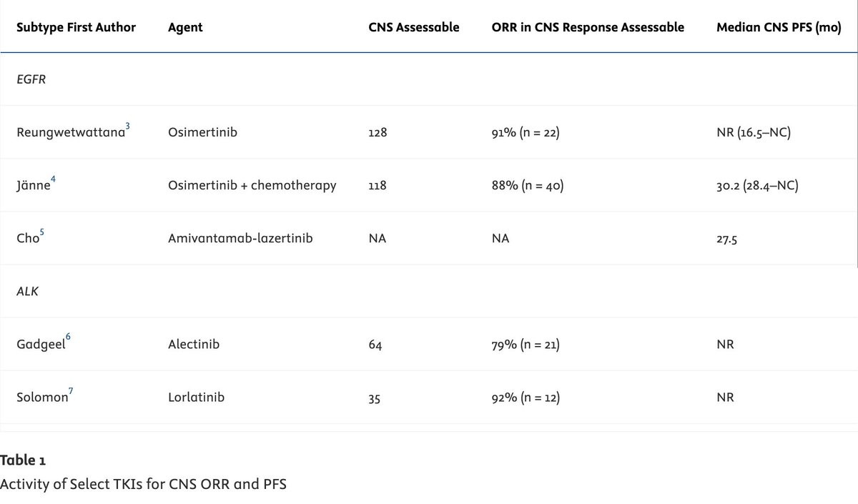Open reference 7 after Solomon
Screen dimensions: 858x504
point(71,391)
